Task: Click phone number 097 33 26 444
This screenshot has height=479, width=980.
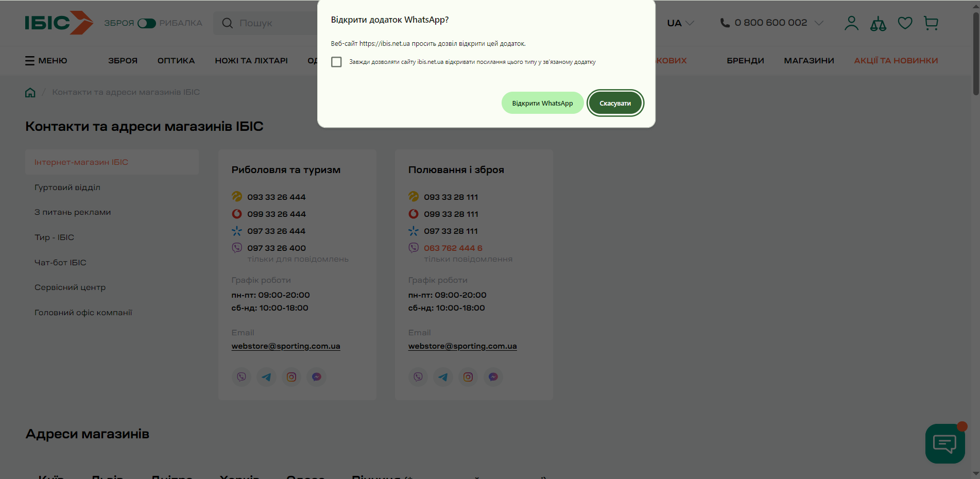Action: pos(277,231)
